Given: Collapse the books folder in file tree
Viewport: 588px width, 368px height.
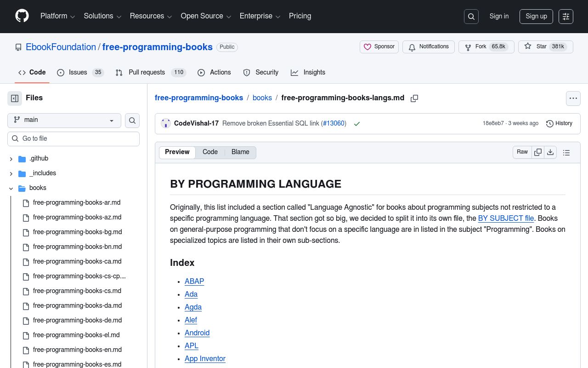Looking at the screenshot, I should coord(11,188).
